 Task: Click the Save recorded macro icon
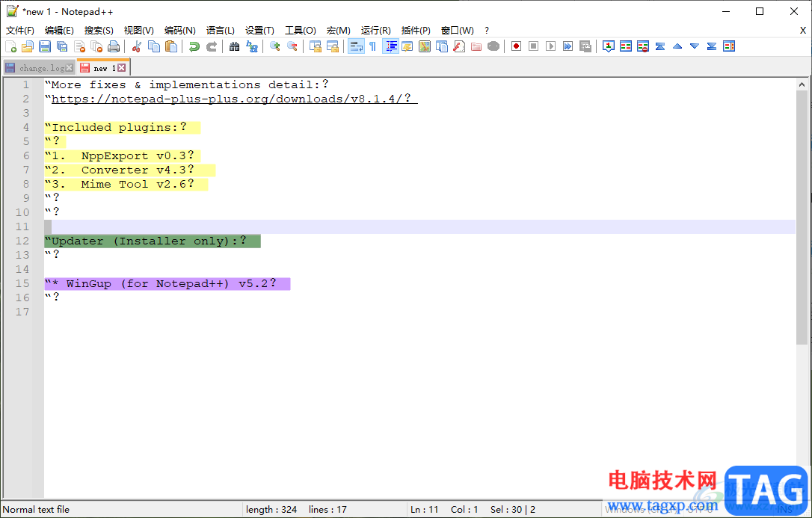(x=585, y=46)
